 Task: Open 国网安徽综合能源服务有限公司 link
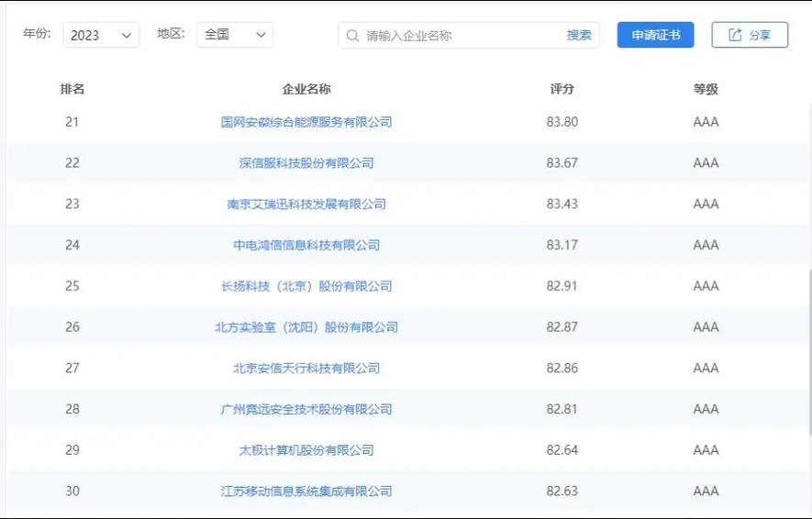306,122
